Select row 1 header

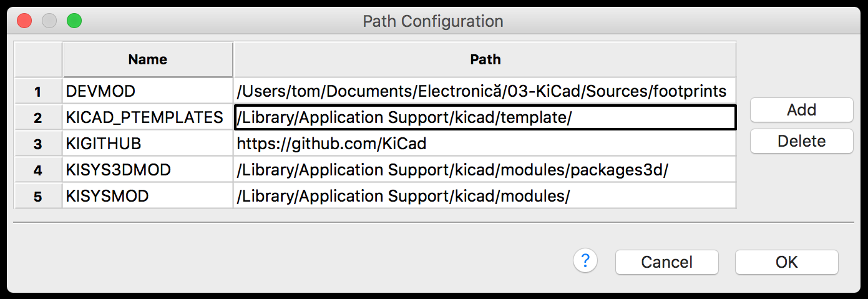pyautogui.click(x=38, y=92)
